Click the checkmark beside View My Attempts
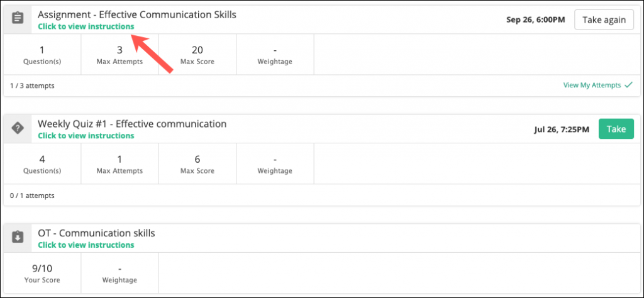This screenshot has width=644, height=298. 628,86
